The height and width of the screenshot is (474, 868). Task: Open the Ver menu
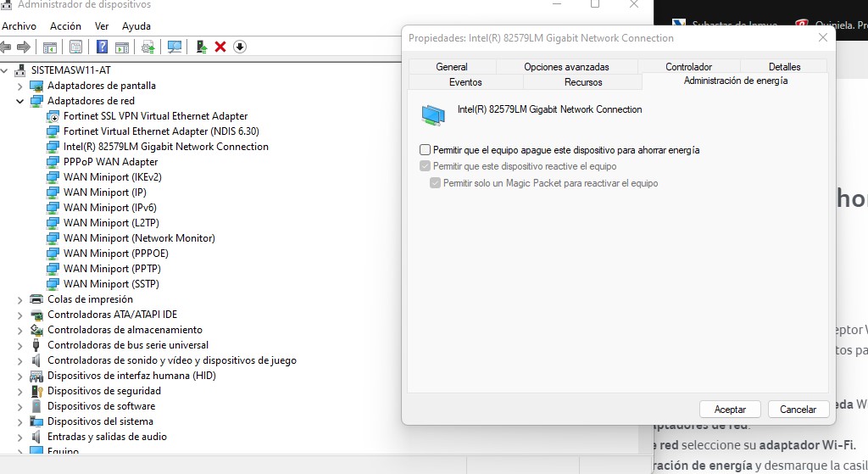coord(102,26)
